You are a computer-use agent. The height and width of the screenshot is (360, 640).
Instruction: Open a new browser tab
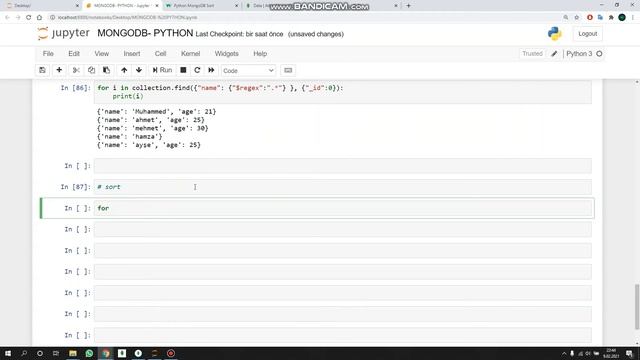tap(408, 6)
